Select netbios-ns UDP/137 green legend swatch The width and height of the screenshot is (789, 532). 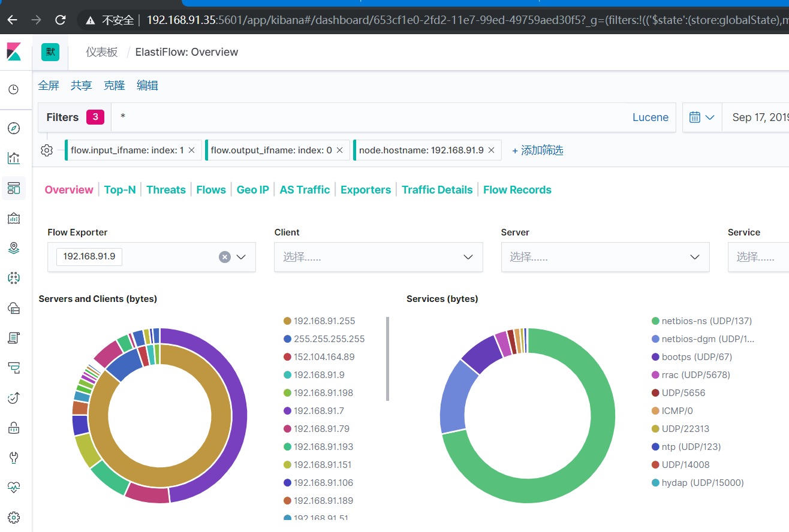655,321
